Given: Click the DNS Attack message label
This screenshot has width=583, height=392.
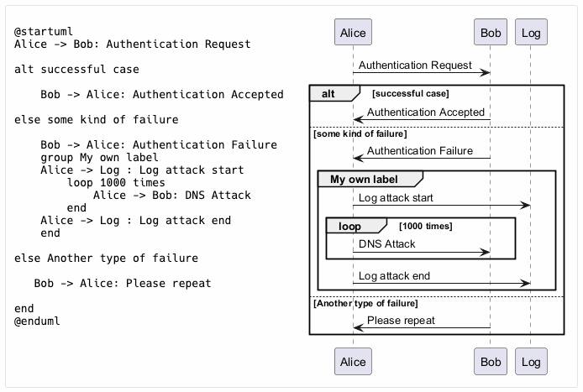Looking at the screenshot, I should [x=386, y=243].
